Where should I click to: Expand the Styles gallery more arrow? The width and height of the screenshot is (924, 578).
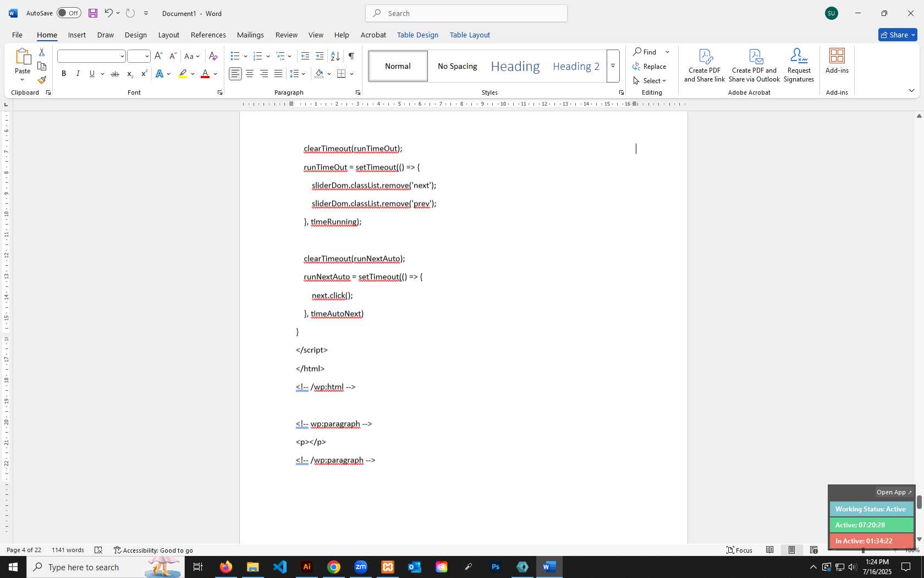[x=613, y=66]
